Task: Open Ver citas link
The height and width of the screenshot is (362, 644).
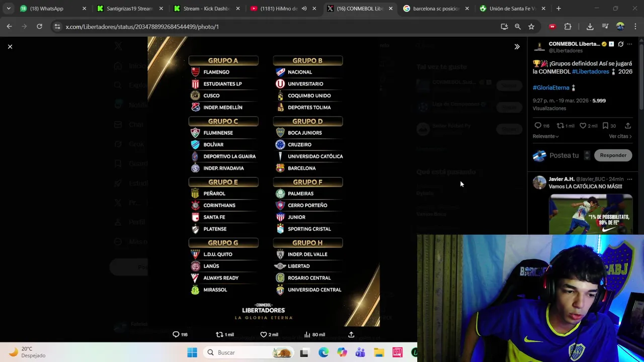Action: [620, 136]
